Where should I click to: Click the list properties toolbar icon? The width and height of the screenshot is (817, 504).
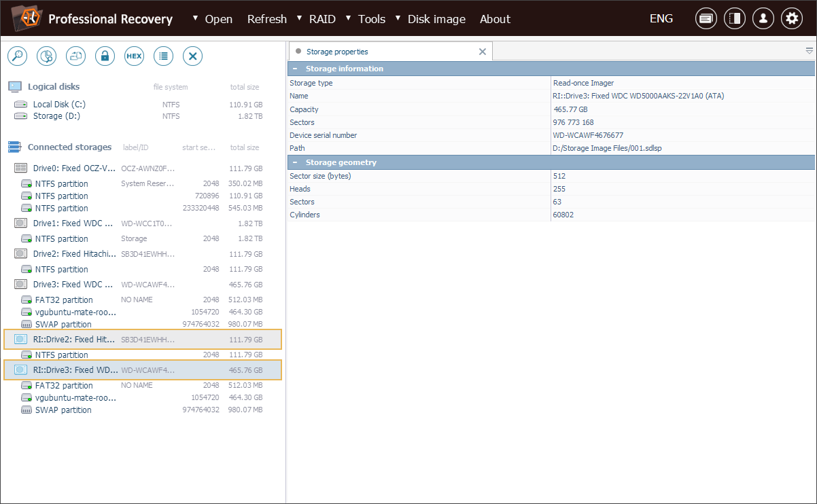click(163, 56)
